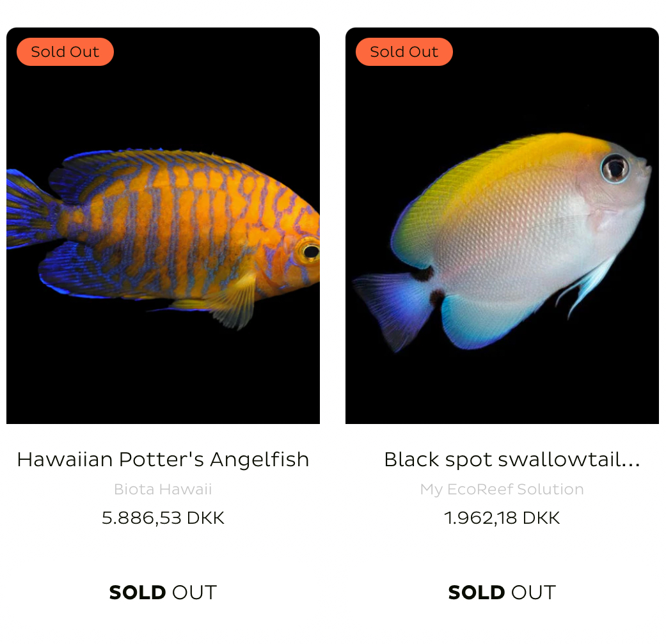Viewport: 666px width, 644px height.
Task: Click Sold Out badge on Potter's Angelfish card
Action: [65, 52]
